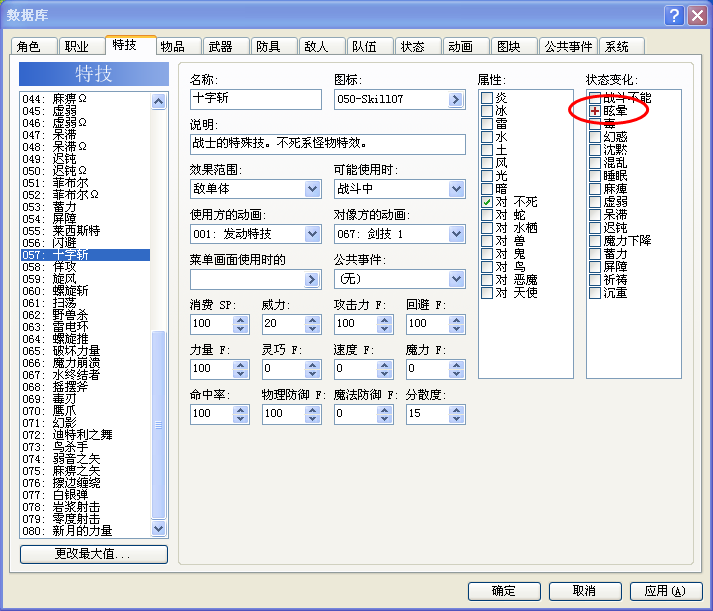713x611 pixels.
Task: Select skill 063: 雷电环 in list
Action: click(x=85, y=327)
